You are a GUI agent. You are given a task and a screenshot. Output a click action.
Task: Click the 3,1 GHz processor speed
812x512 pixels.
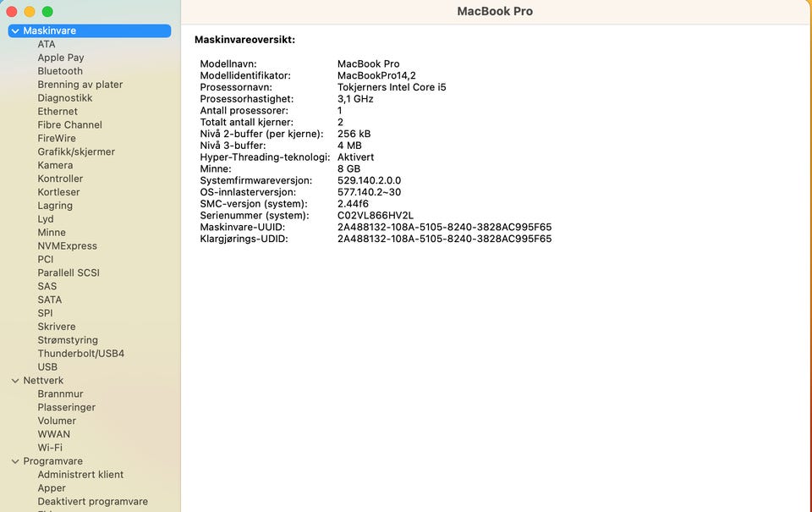[355, 99]
